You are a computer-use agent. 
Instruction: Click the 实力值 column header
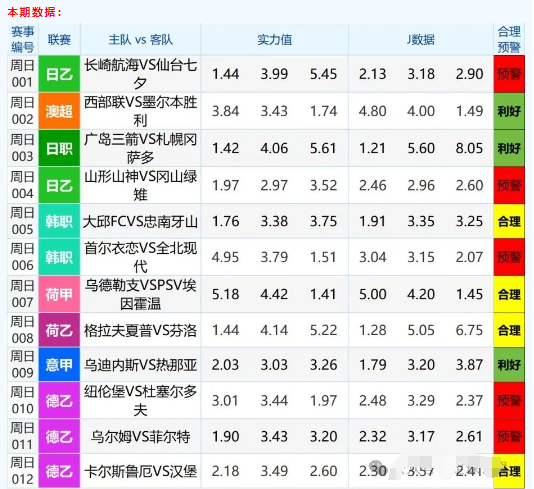pyautogui.click(x=274, y=40)
